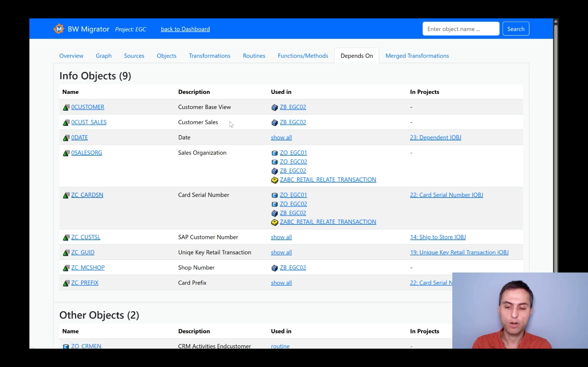Click the DSO icon next to ZO_EGC01 under 0SALESORG

coord(274,153)
